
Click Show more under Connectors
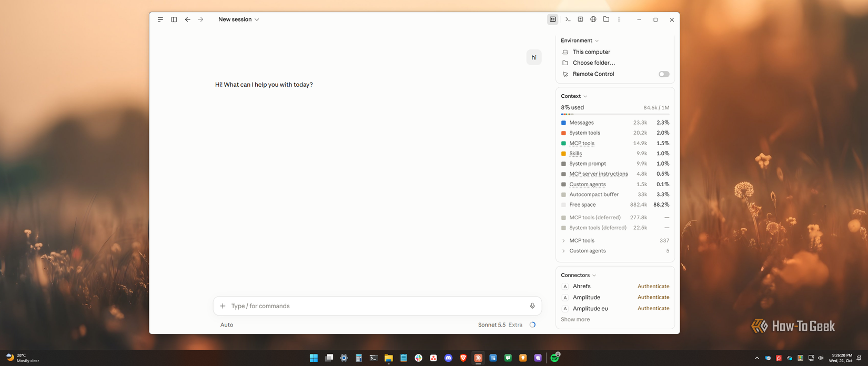coord(575,320)
